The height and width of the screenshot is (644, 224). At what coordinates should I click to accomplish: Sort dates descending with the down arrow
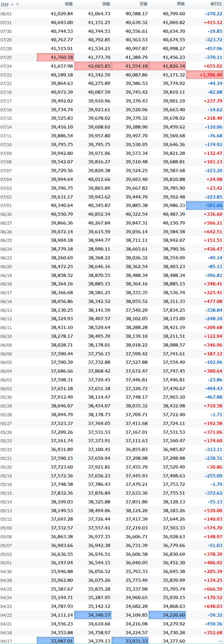coord(18,5)
